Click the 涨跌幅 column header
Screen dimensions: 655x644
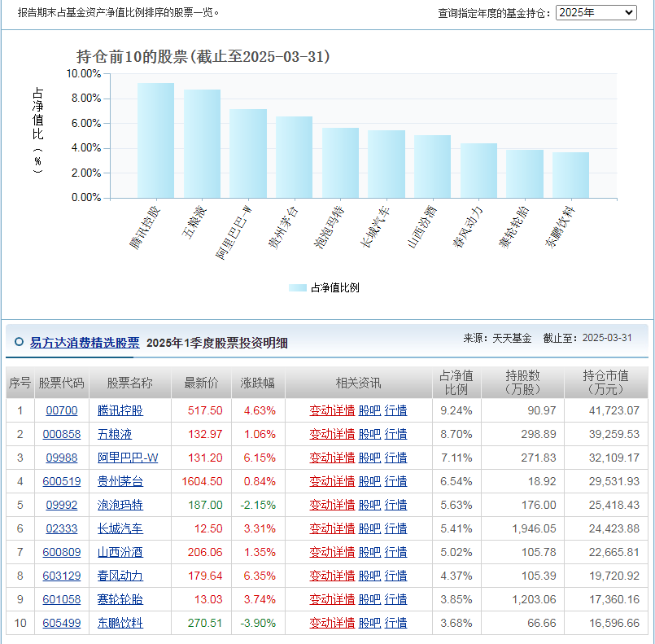(x=258, y=383)
